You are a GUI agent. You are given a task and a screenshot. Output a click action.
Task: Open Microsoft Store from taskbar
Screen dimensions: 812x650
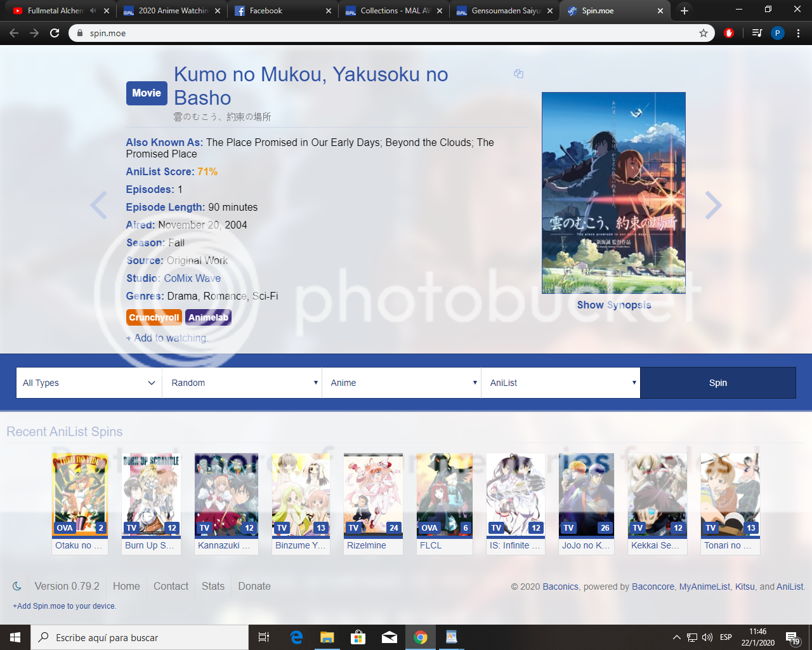(358, 637)
